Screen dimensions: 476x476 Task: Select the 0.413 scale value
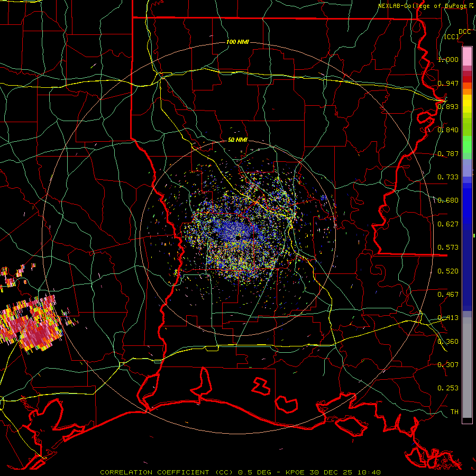pyautogui.click(x=448, y=318)
